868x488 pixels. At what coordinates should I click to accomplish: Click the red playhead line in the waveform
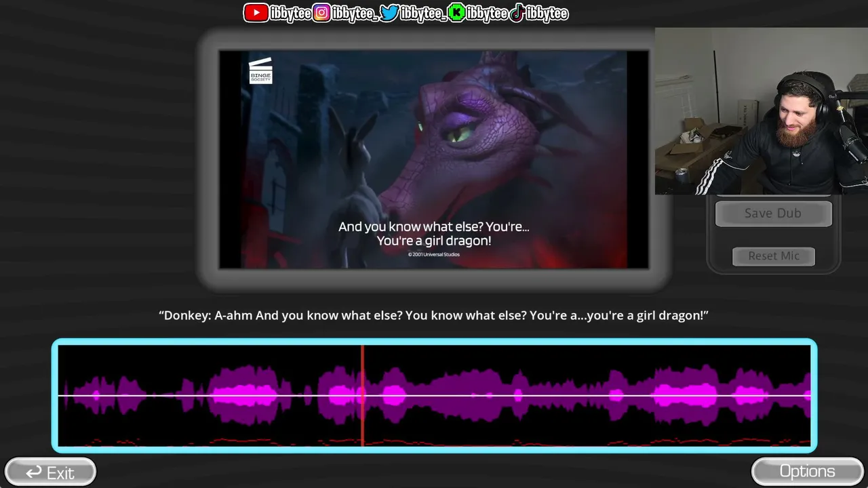(363, 395)
